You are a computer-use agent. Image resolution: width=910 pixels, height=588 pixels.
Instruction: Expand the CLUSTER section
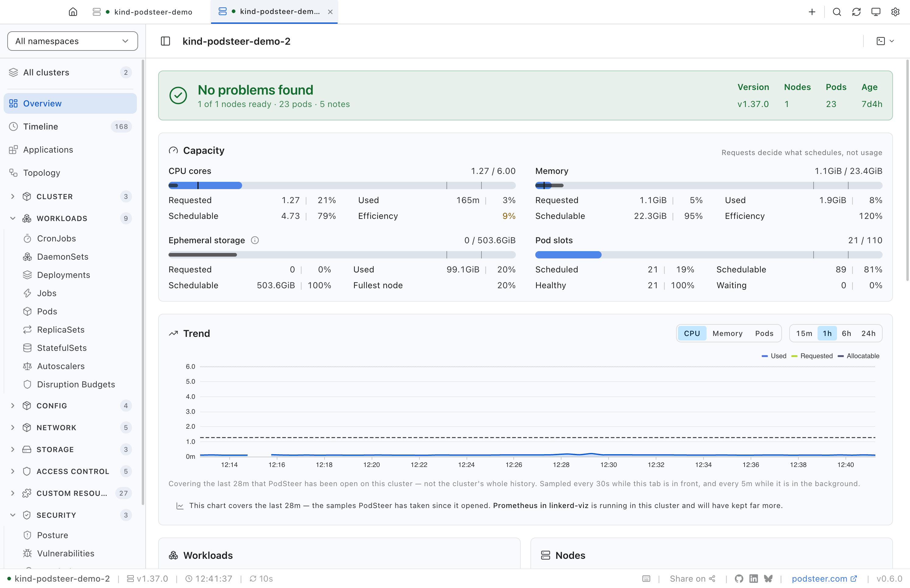[70, 196]
